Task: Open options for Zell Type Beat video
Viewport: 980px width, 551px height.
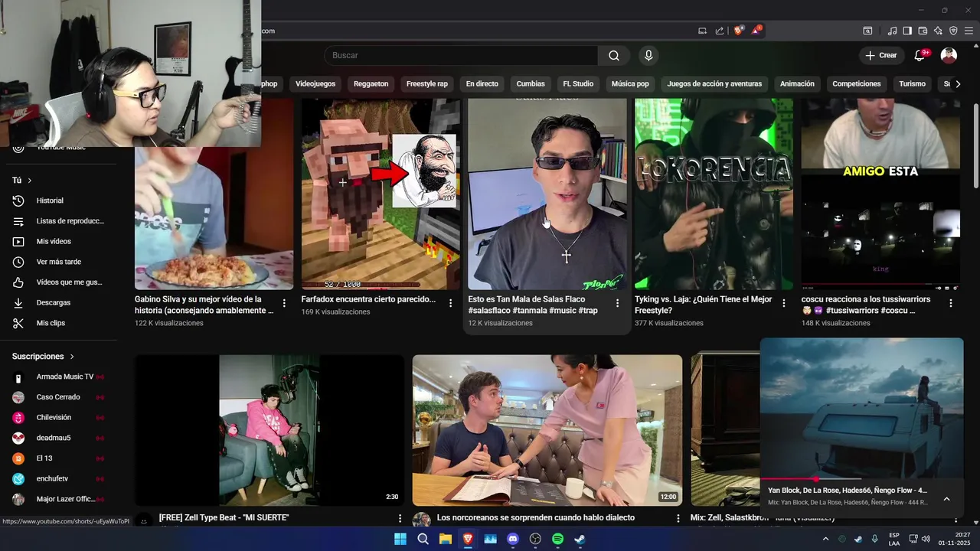Action: (x=400, y=518)
